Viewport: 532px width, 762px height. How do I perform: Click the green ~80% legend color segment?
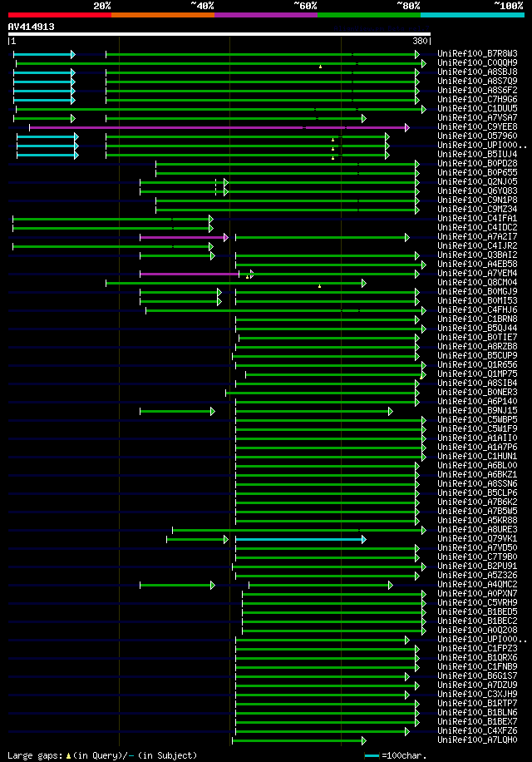pyautogui.click(x=369, y=15)
